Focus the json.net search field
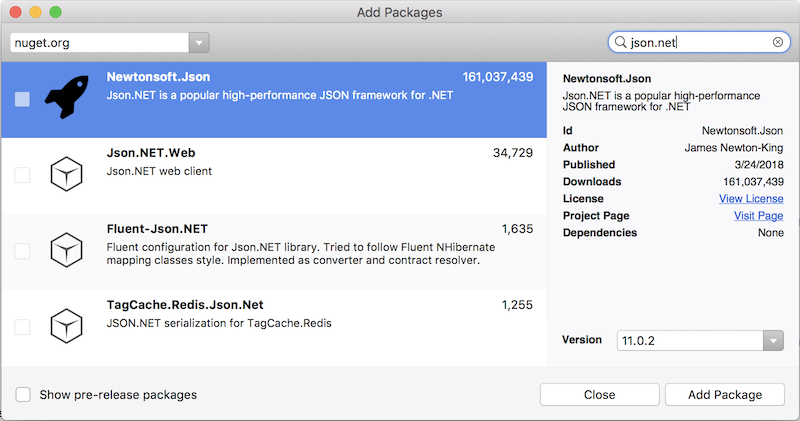 click(x=699, y=42)
